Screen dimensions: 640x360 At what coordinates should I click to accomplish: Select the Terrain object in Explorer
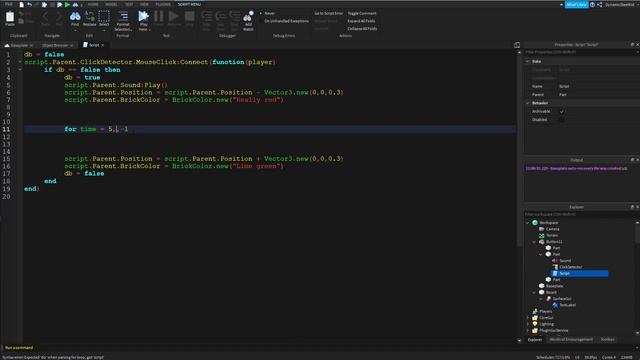(549, 236)
